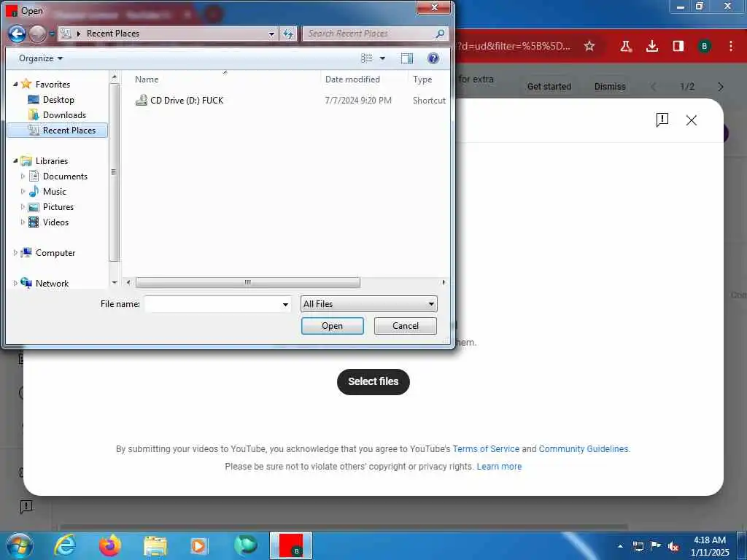Change the view with the view icon
The width and height of the screenshot is (747, 560).
click(366, 58)
